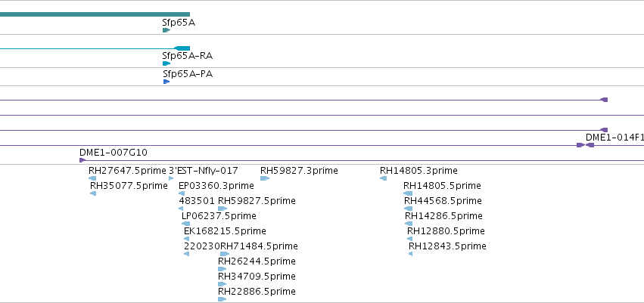
Task: Open the EP03360.3prime label
Action: [x=216, y=186]
